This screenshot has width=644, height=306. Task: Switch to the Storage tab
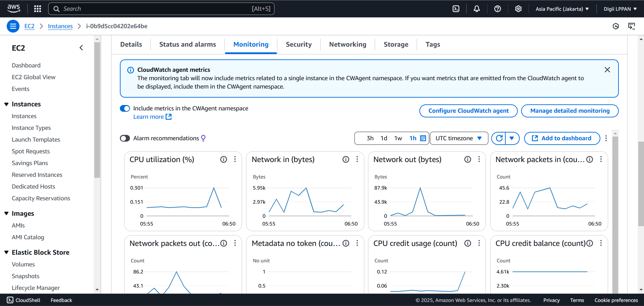[x=396, y=44]
